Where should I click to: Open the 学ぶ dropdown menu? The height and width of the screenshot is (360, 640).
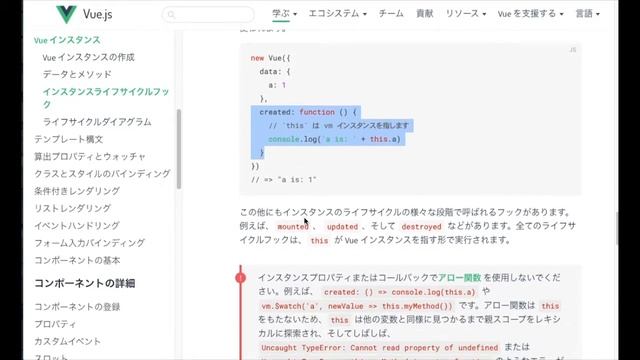284,13
